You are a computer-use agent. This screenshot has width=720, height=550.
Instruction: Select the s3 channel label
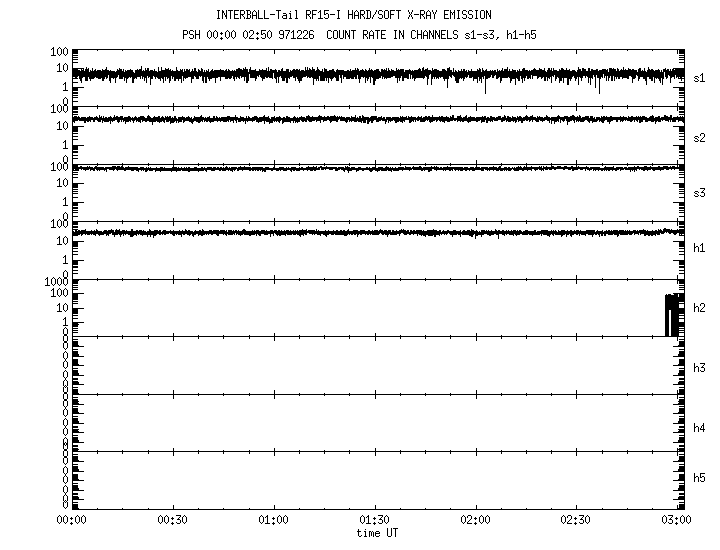[x=700, y=193]
